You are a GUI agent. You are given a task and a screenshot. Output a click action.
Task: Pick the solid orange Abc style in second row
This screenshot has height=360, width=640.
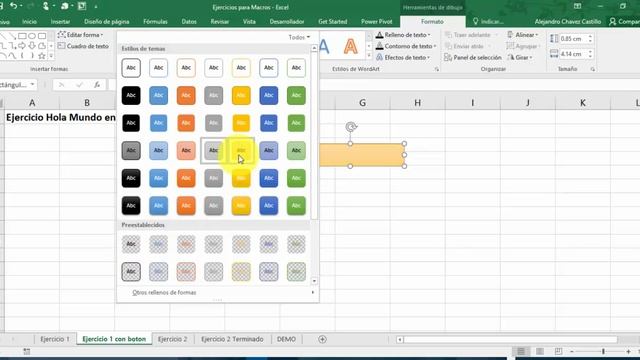click(186, 96)
